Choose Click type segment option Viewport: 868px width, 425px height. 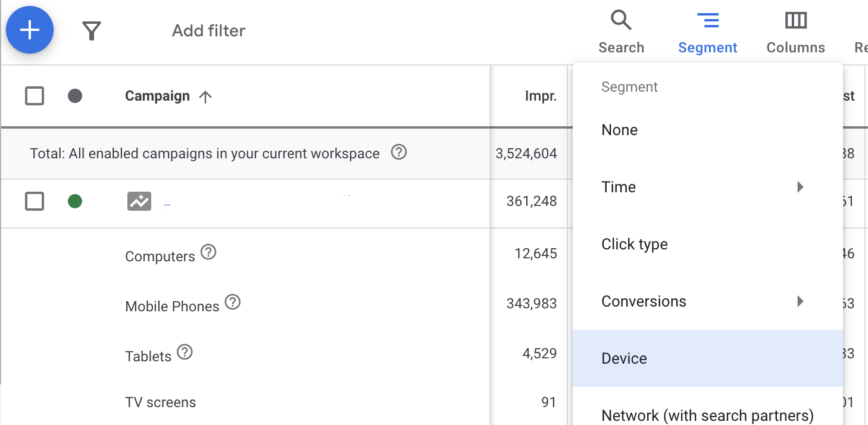click(635, 244)
